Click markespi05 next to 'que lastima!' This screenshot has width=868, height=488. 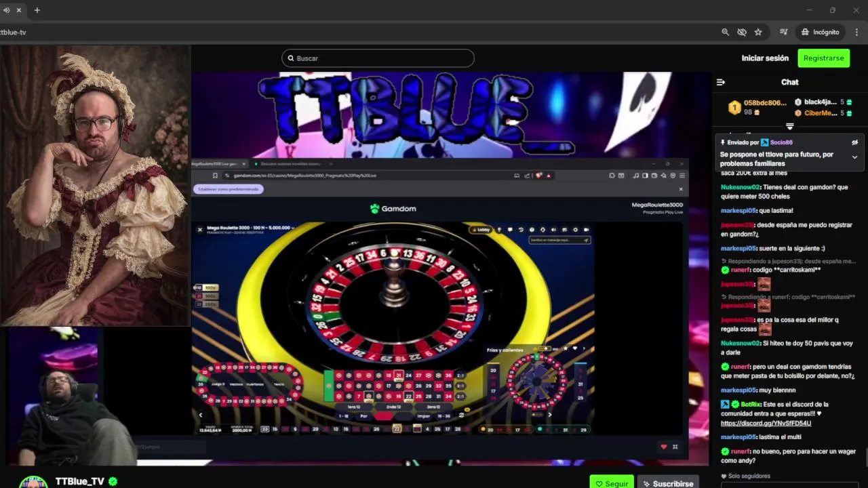point(738,211)
